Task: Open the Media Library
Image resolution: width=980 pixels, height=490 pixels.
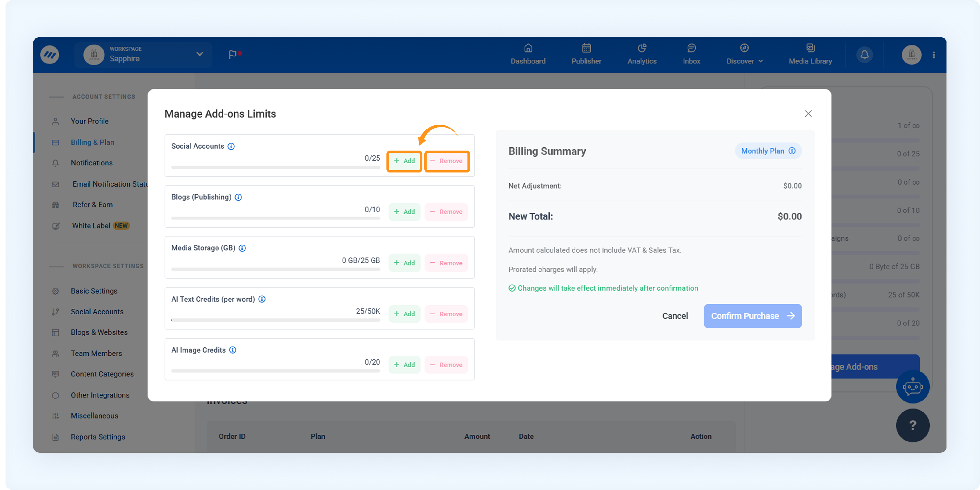Action: [810, 55]
